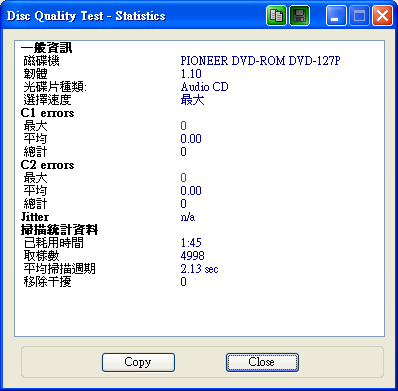Viewport: 398px width, 391px height.
Task: Click the green copy-to-clipboard title bar icon
Action: [x=276, y=16]
